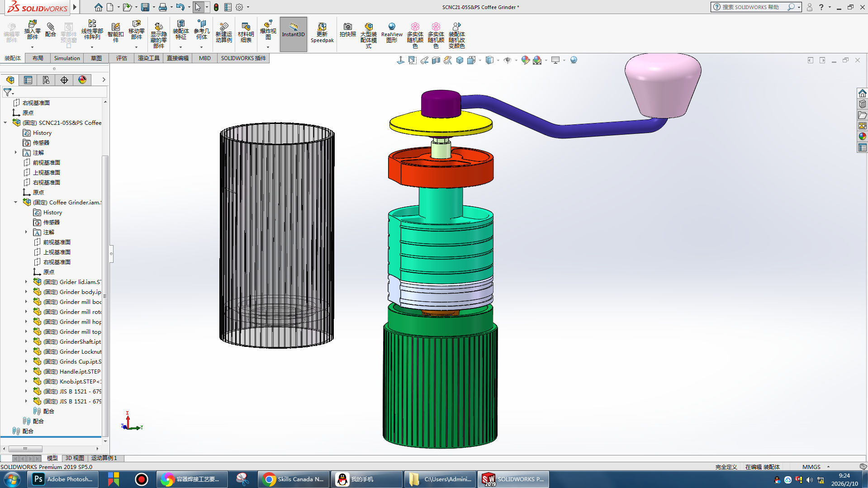The width and height of the screenshot is (868, 488).
Task: Switch to the Layout (布局) tab
Action: pos(38,58)
